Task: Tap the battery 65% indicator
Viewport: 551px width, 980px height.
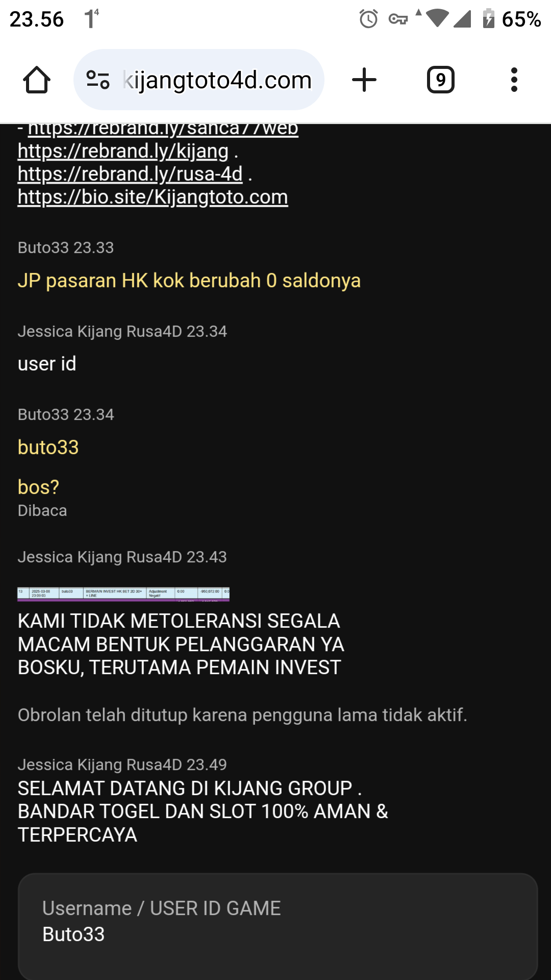Action: coord(512,19)
